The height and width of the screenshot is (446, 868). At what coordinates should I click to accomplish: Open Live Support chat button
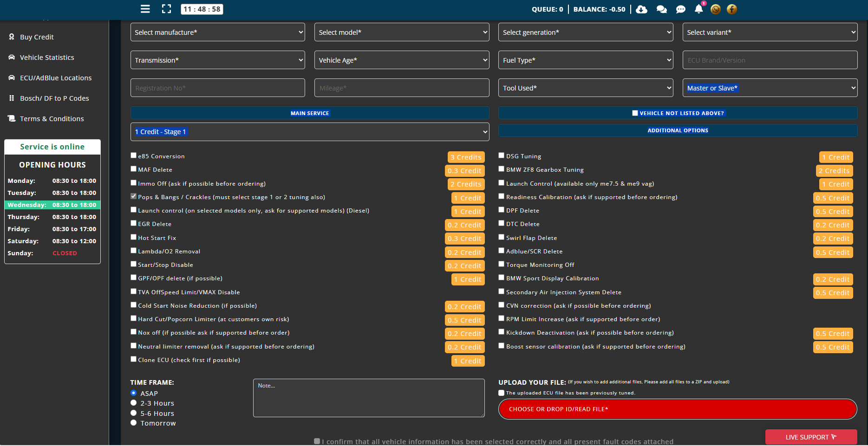pyautogui.click(x=810, y=437)
